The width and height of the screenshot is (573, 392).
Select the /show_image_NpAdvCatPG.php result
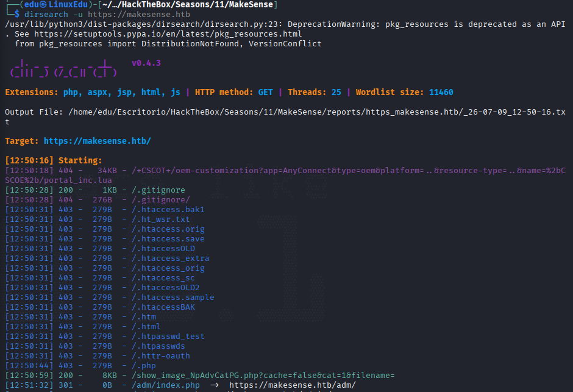tap(263, 376)
